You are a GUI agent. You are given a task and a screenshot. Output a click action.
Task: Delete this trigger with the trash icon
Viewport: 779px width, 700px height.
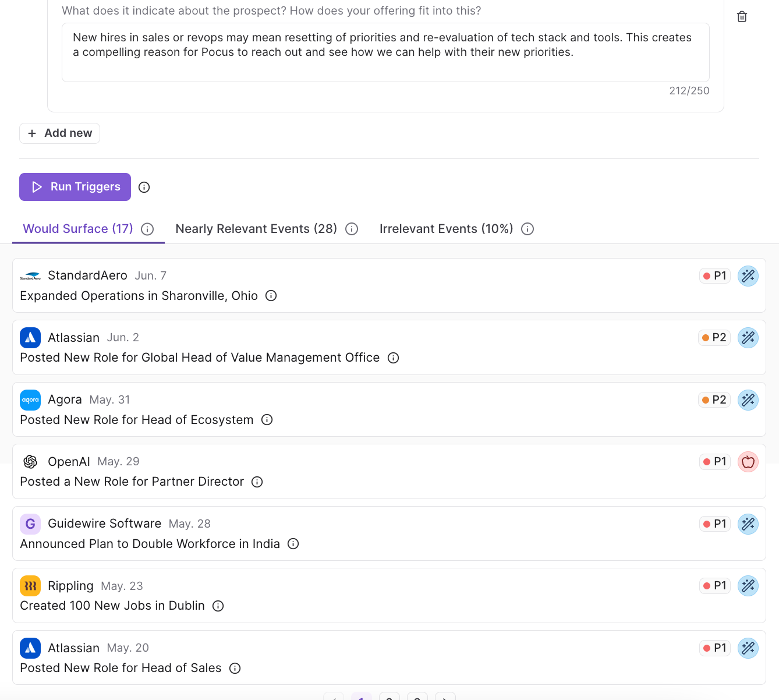(742, 17)
